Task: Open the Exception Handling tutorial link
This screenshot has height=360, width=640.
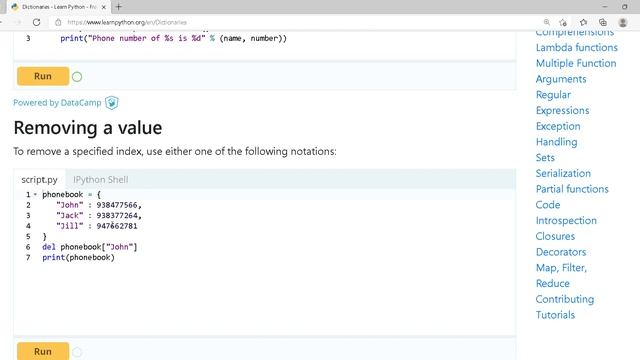Action: pos(558,134)
